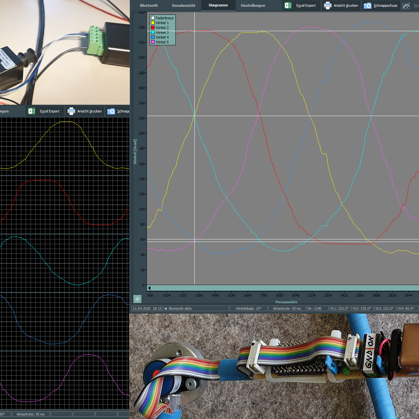Click the Ansicht drucken label in the left window
419x419 pixels.
(89, 111)
